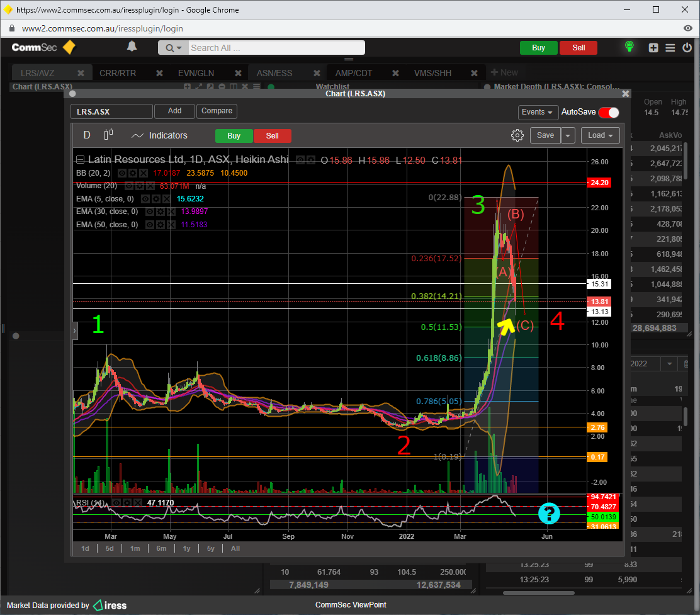Click the green lightbulb icon
The width and height of the screenshot is (700, 615).
click(628, 47)
